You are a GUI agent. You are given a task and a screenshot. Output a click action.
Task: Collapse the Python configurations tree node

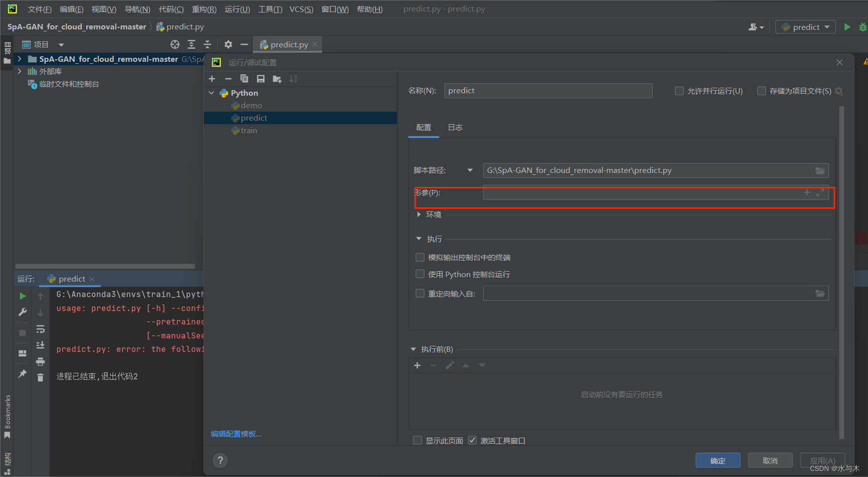click(211, 93)
